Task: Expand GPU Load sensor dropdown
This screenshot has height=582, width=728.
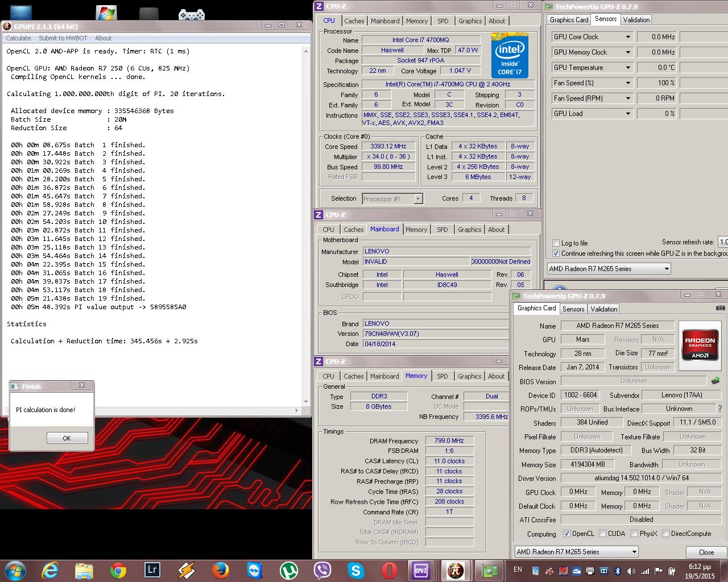Action: pyautogui.click(x=628, y=114)
